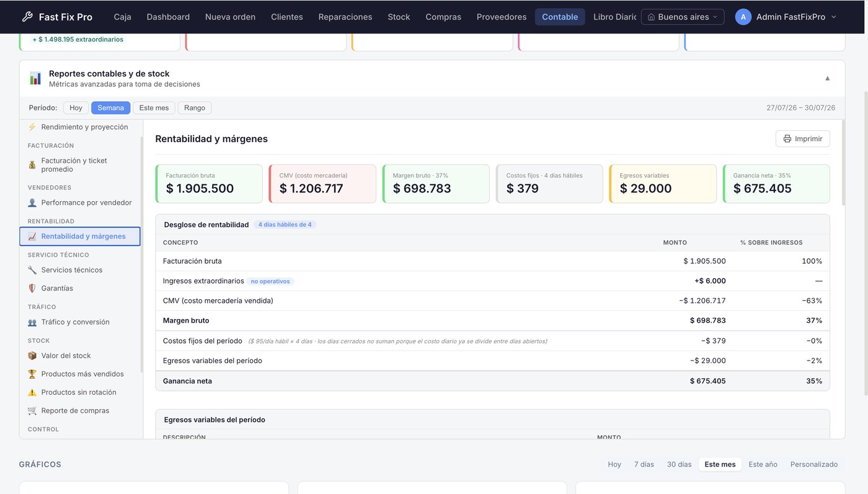Click the shield icon of Garantías

point(32,288)
